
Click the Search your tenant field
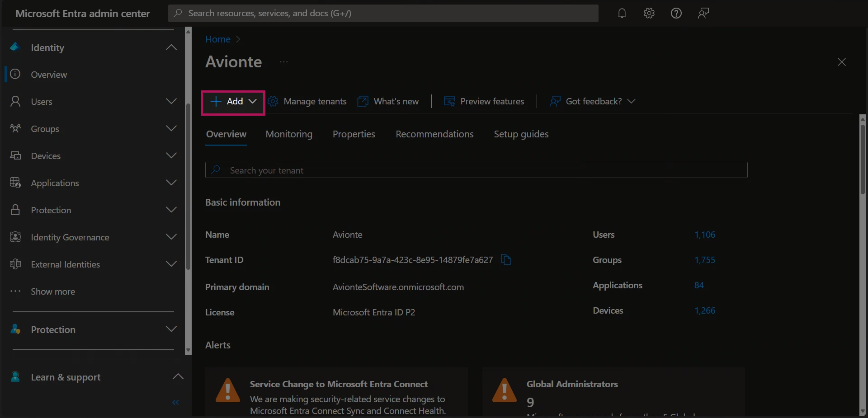[x=476, y=170]
